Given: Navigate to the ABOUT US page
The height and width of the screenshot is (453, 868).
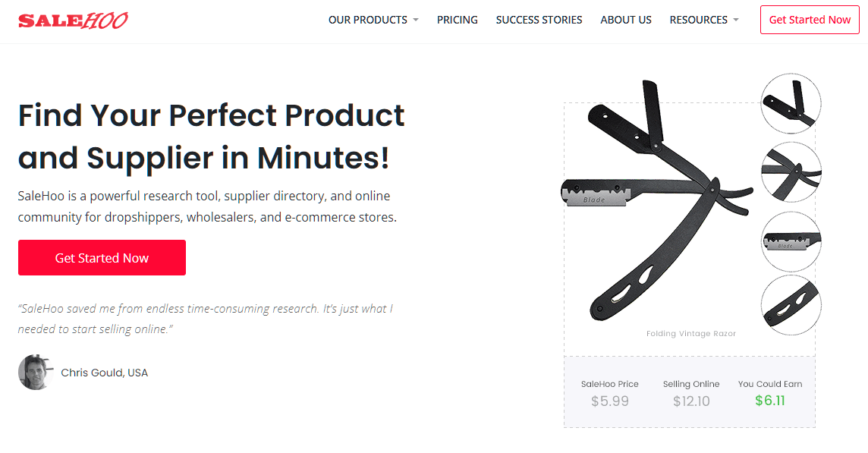Looking at the screenshot, I should 626,20.
